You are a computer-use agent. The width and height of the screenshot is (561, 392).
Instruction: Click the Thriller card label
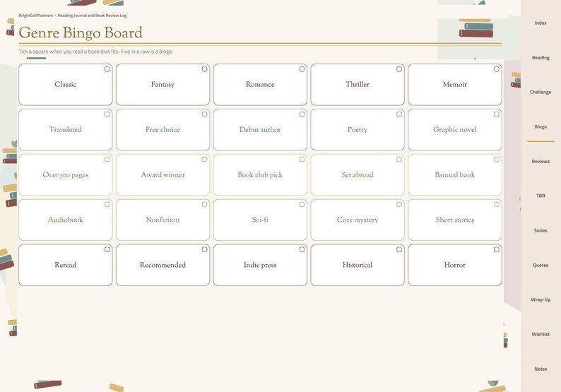pyautogui.click(x=358, y=85)
